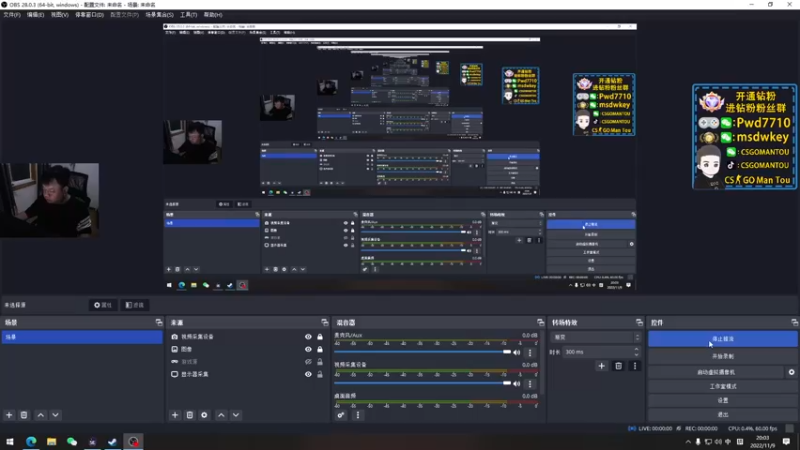This screenshot has width=800, height=450.
Task: Move source down in 来源 panel
Action: click(236, 415)
